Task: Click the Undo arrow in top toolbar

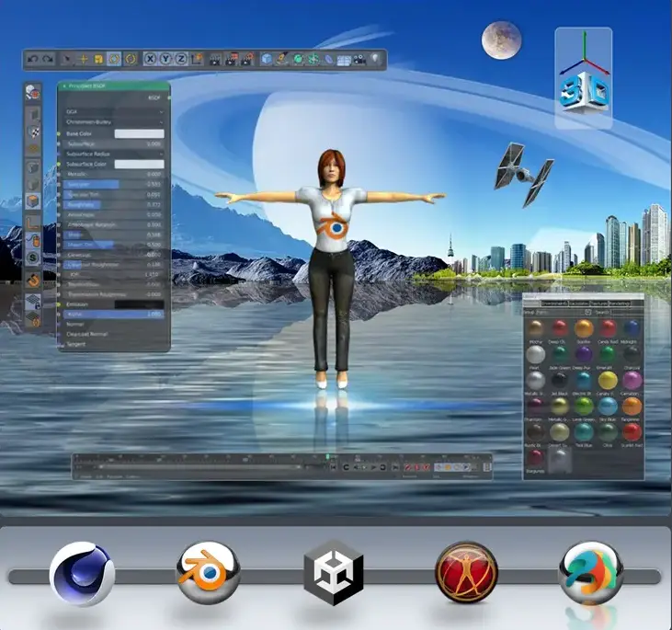Action: click(32, 59)
